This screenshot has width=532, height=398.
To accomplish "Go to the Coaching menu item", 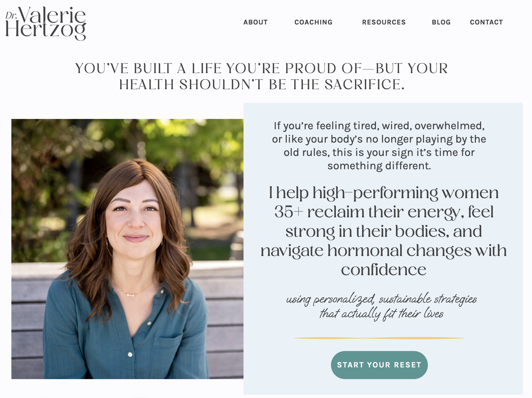I will [313, 22].
